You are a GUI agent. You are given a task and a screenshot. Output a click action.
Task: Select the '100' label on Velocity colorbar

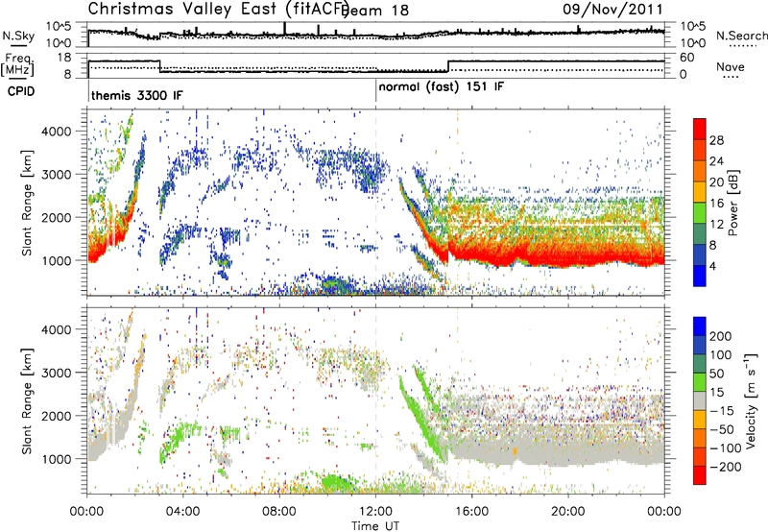[721, 355]
